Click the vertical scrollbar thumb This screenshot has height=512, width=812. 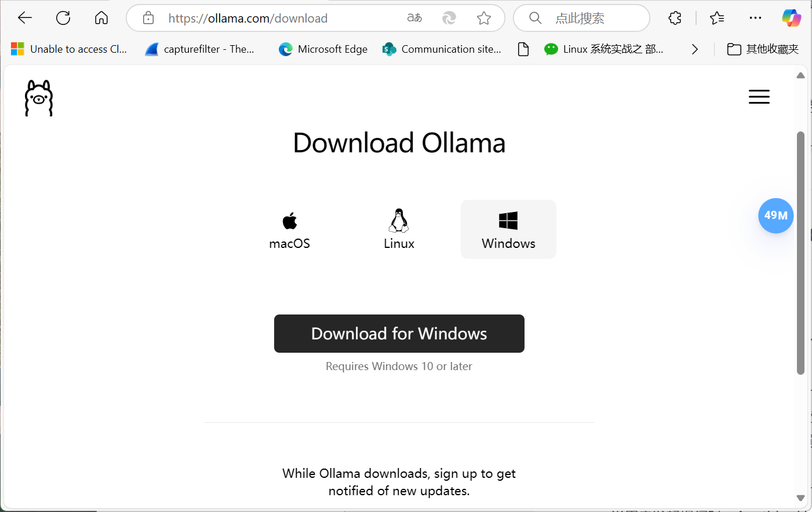tap(800, 253)
